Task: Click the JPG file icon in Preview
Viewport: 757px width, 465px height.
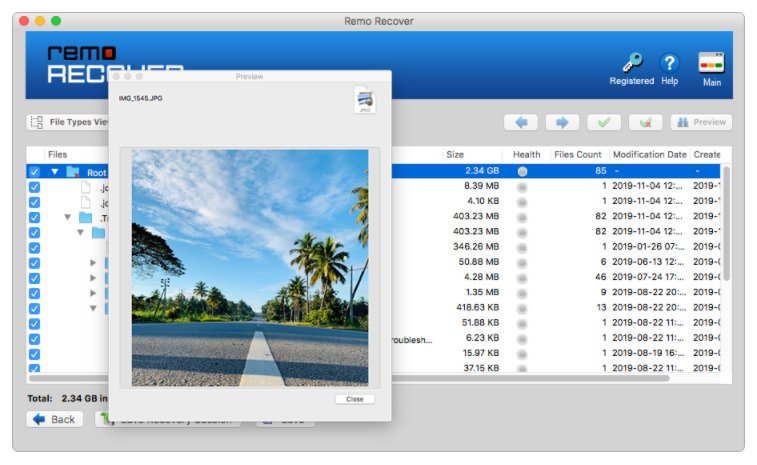Action: [x=364, y=99]
